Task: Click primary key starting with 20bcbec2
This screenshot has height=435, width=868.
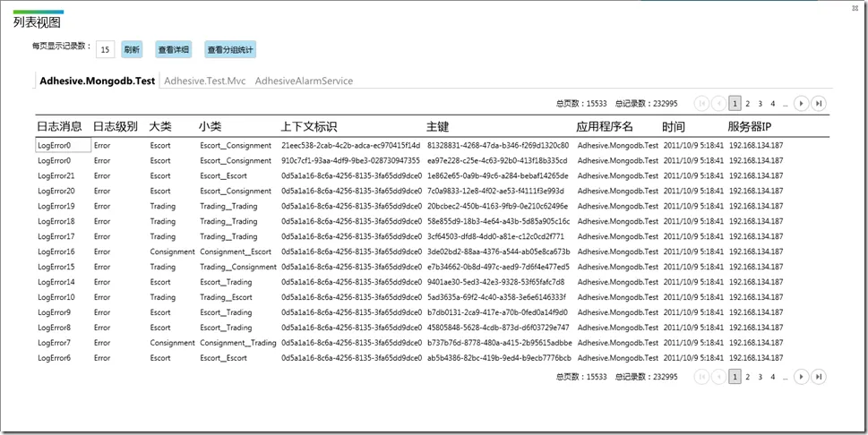Action: tap(498, 206)
